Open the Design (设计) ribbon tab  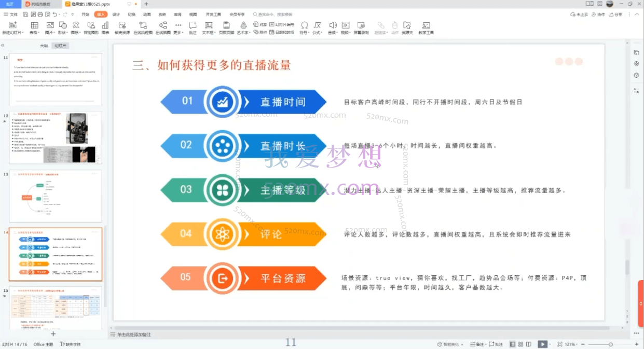(116, 15)
